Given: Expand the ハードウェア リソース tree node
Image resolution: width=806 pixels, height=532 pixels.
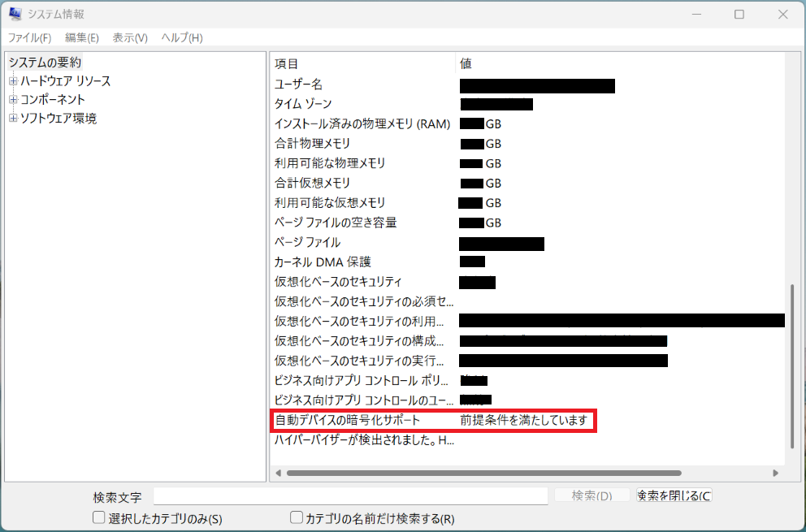Looking at the screenshot, I should [x=13, y=81].
